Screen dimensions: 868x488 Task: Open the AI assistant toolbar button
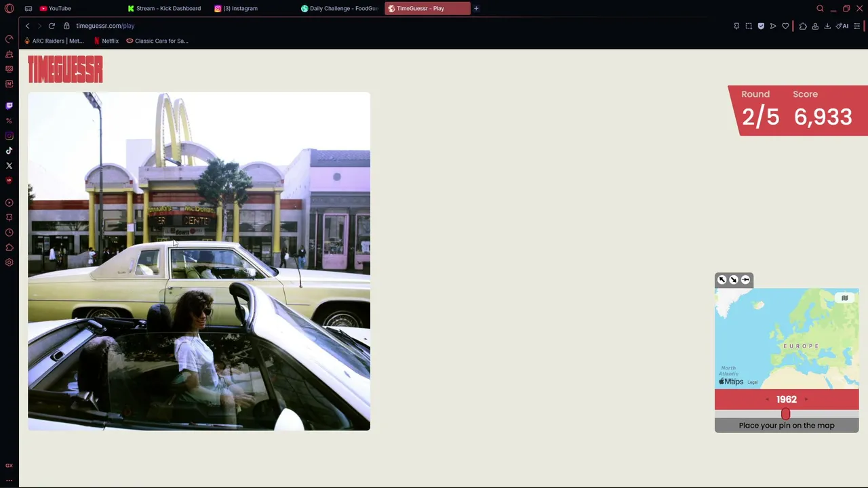coord(842,26)
